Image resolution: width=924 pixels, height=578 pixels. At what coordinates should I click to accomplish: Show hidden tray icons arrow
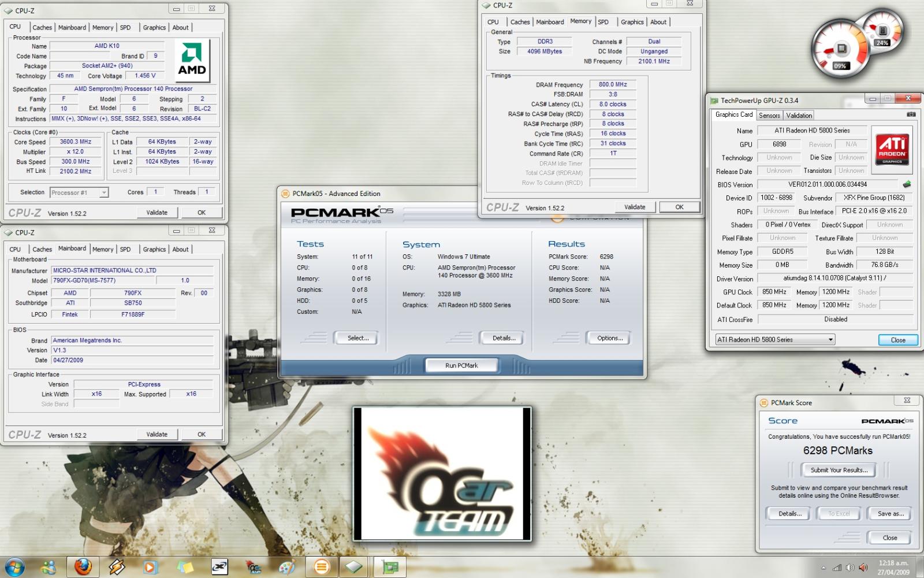pyautogui.click(x=824, y=568)
